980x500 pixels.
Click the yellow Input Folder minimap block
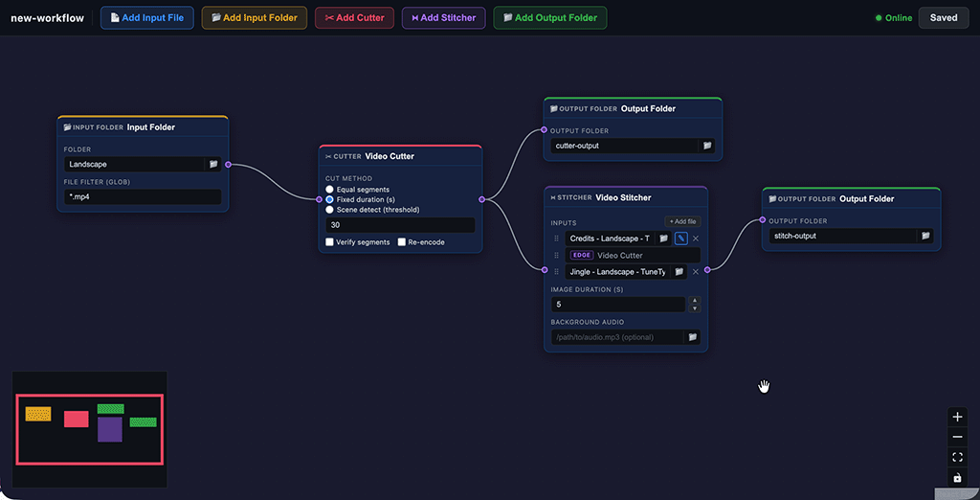point(38,414)
